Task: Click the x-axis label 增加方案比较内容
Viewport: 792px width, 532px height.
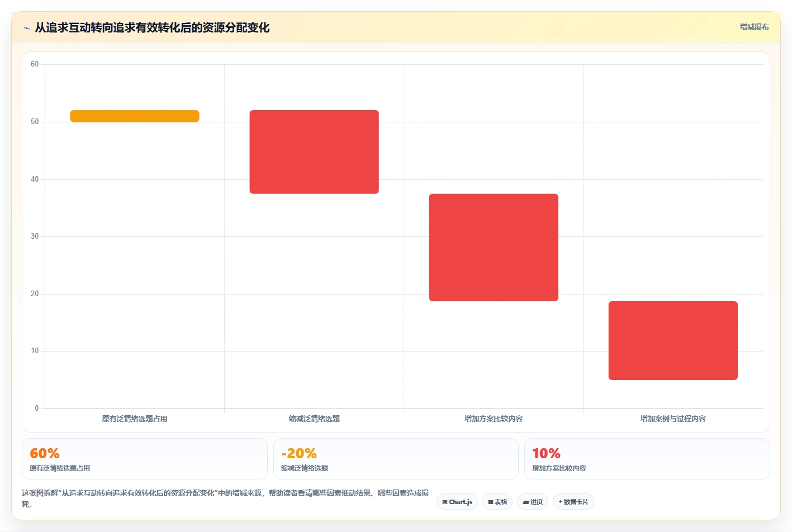Action: 494,419
